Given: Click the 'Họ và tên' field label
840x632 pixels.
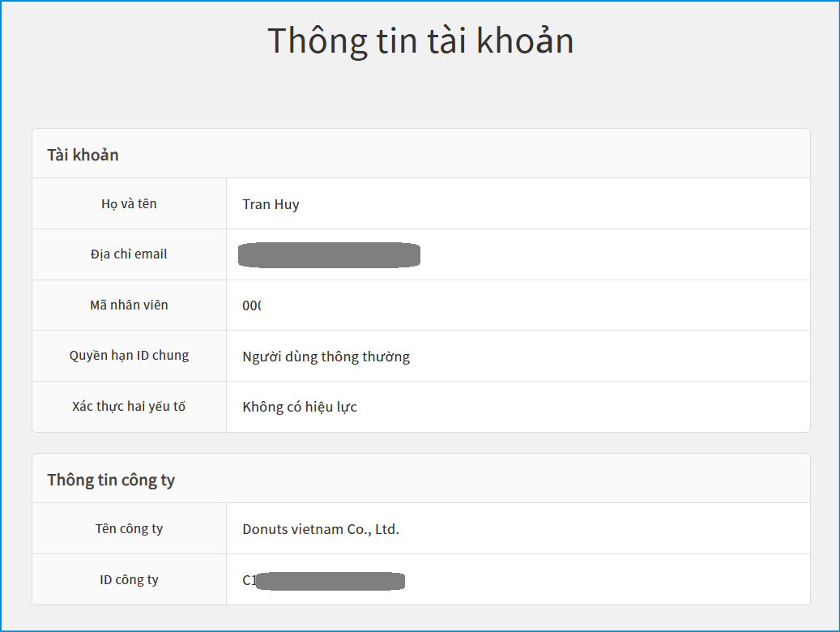Looking at the screenshot, I should pos(129,204).
